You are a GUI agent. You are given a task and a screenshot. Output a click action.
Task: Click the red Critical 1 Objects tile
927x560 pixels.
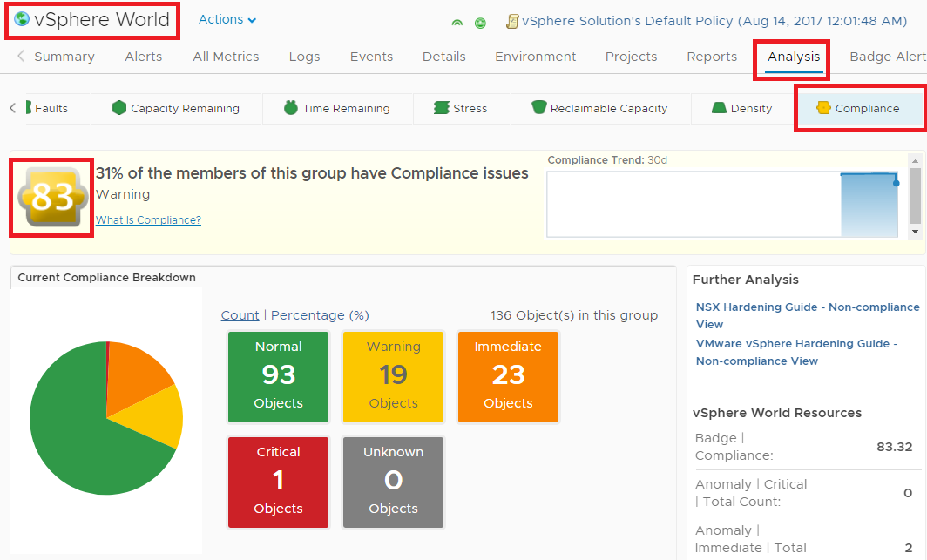[279, 482]
